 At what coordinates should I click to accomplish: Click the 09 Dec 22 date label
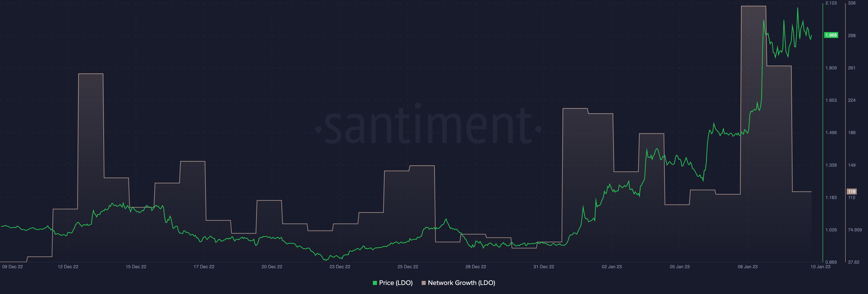coord(12,267)
